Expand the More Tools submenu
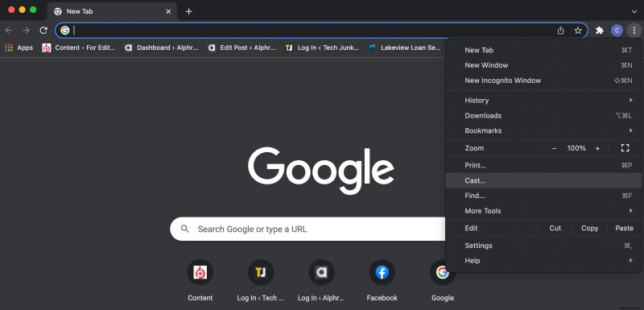644x310 pixels. [x=543, y=211]
